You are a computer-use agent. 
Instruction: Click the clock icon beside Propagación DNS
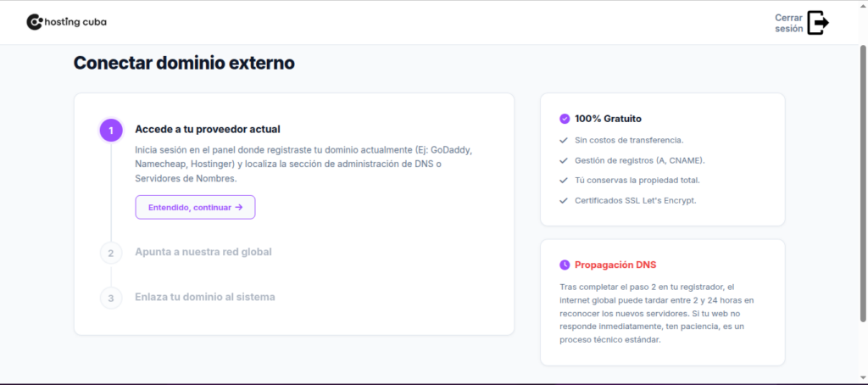pos(565,265)
